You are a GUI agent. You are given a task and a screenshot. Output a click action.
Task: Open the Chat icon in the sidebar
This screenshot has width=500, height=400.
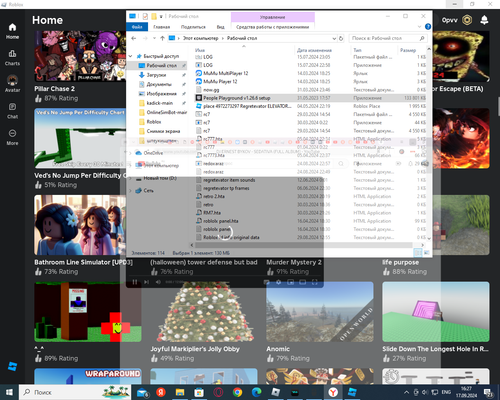(x=12, y=111)
